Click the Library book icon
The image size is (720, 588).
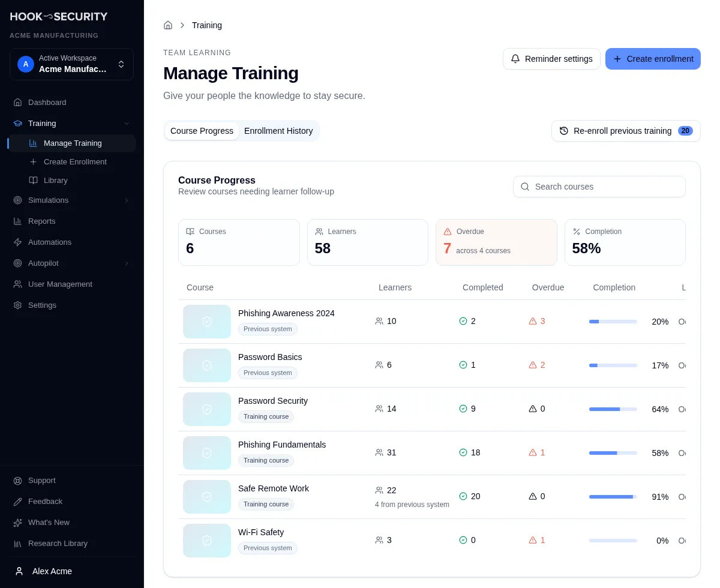click(x=34, y=181)
